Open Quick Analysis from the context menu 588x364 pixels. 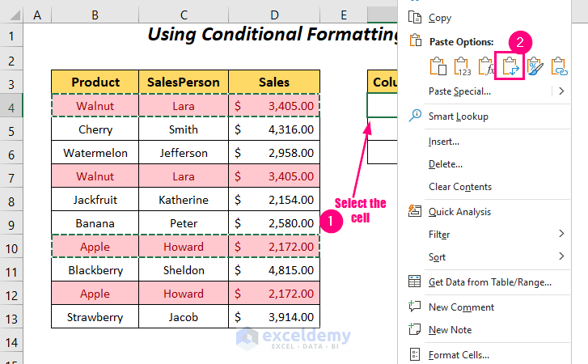pyautogui.click(x=459, y=211)
